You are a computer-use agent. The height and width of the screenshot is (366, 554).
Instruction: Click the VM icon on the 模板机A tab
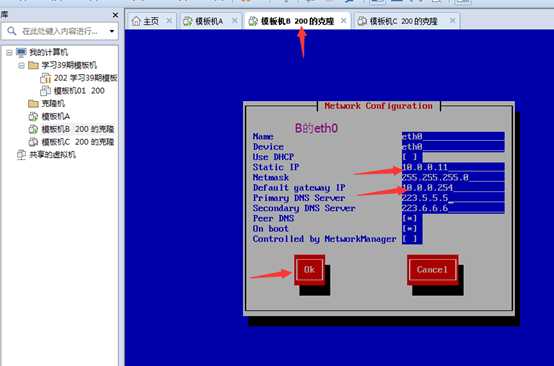pyautogui.click(x=187, y=21)
